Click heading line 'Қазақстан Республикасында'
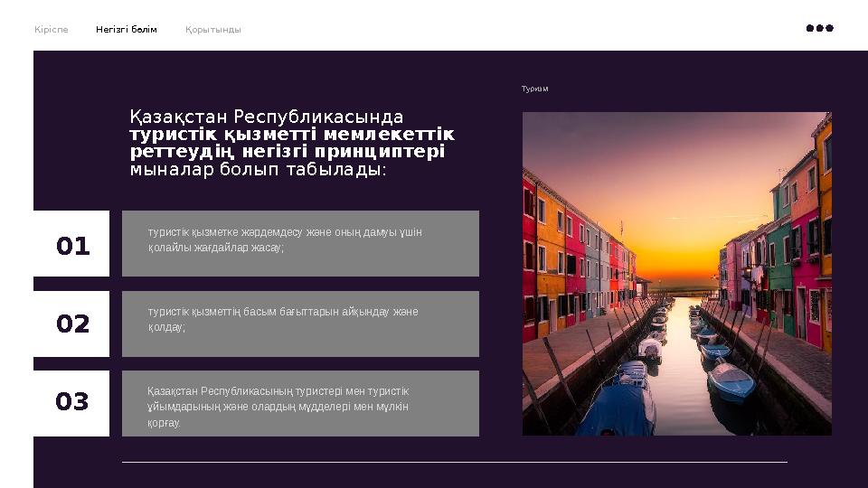868x488 pixels. pyautogui.click(x=266, y=117)
